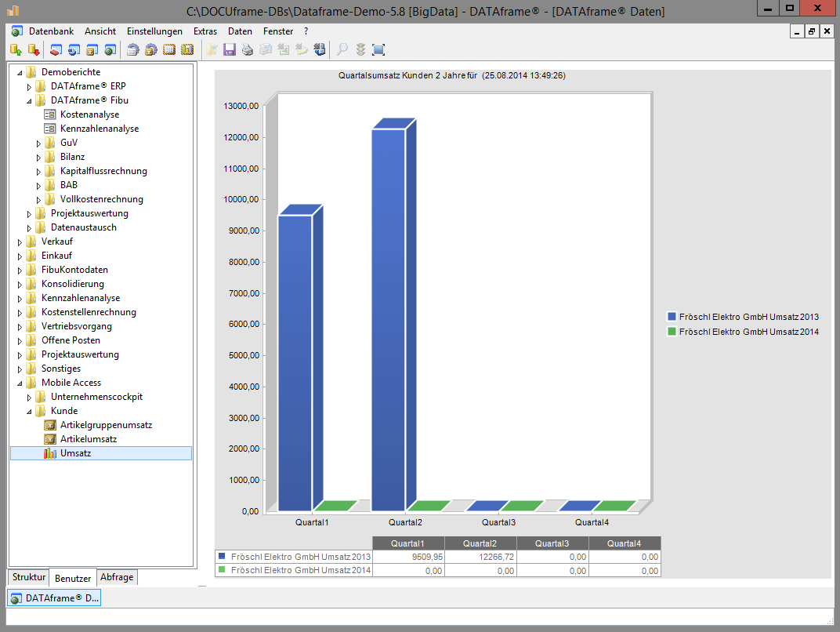Open the Kostenanalyse report item
The height and width of the screenshot is (632, 840).
tap(89, 114)
